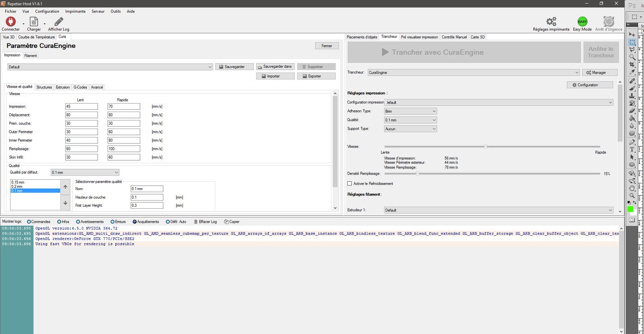Open the Outils menu
The width and height of the screenshot is (644, 334).
(116, 11)
